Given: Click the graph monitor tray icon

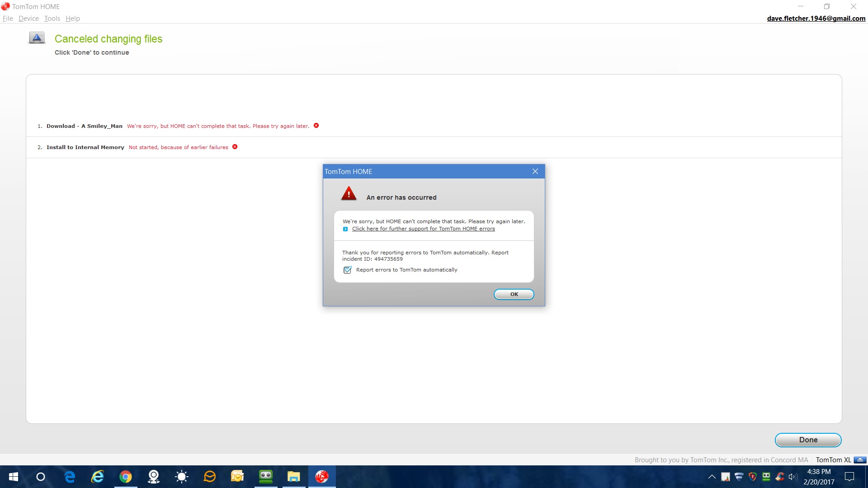Looking at the screenshot, I should click(726, 477).
